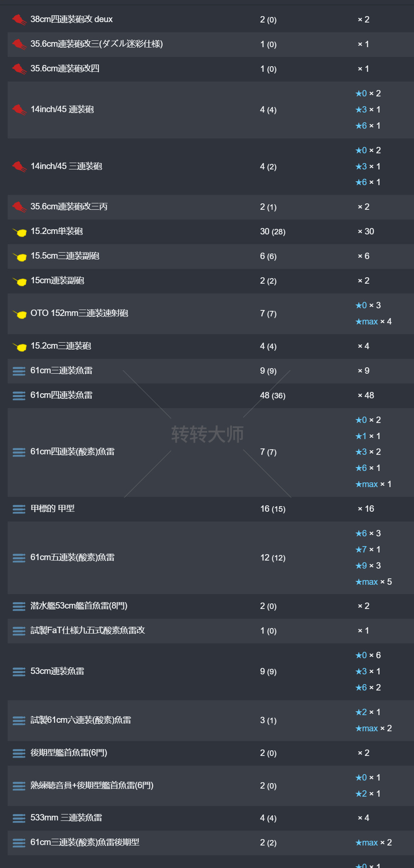Click the main gun icon for 14inch/45 連装砲
The image size is (414, 868).
(19, 110)
